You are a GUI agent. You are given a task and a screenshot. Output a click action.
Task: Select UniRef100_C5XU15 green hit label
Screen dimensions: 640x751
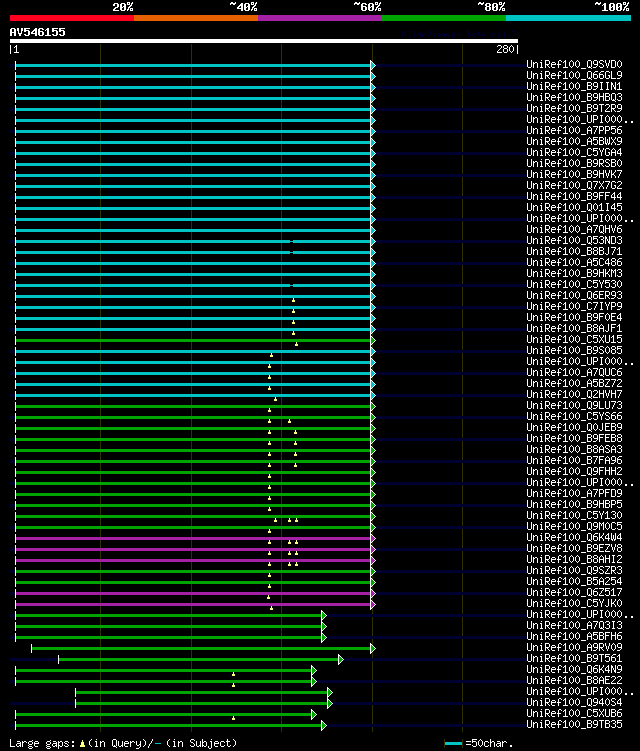(574, 340)
